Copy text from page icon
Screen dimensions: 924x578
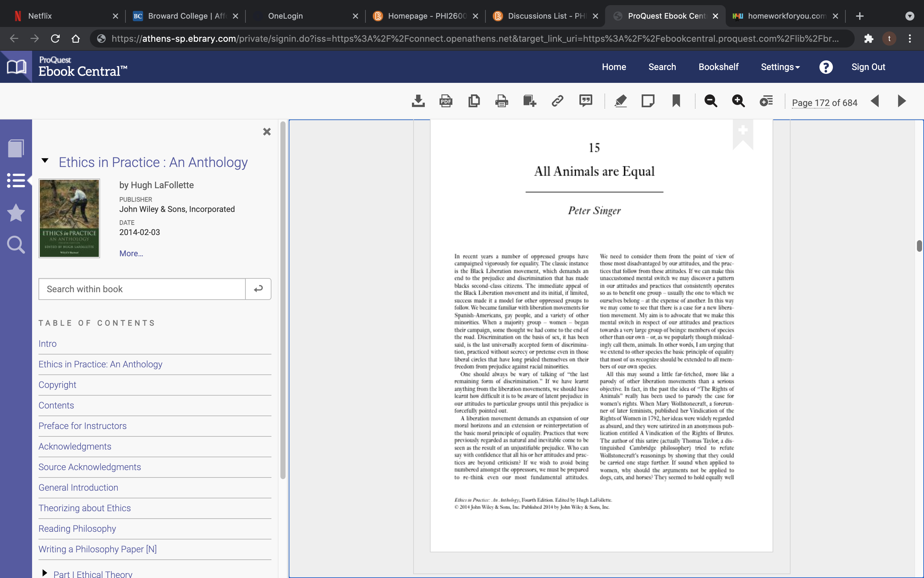click(x=474, y=101)
